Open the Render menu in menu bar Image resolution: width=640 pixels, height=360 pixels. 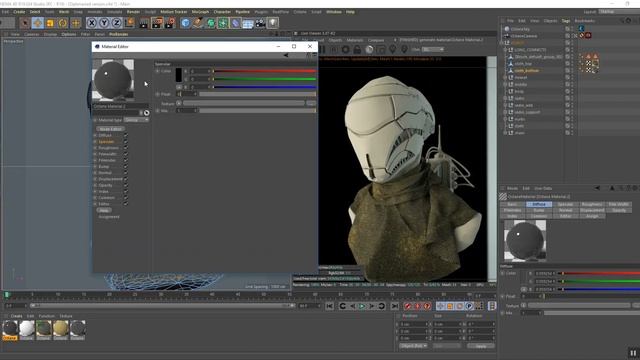[x=133, y=12]
